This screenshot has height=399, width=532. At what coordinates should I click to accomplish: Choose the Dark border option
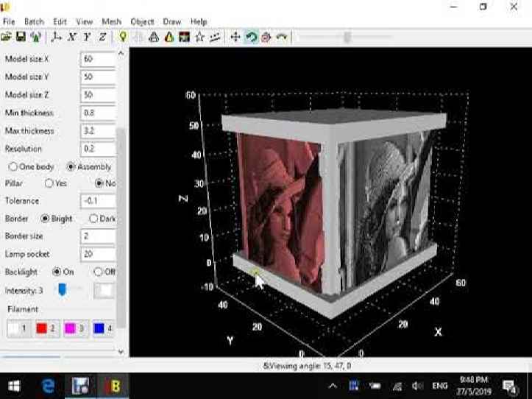click(93, 219)
